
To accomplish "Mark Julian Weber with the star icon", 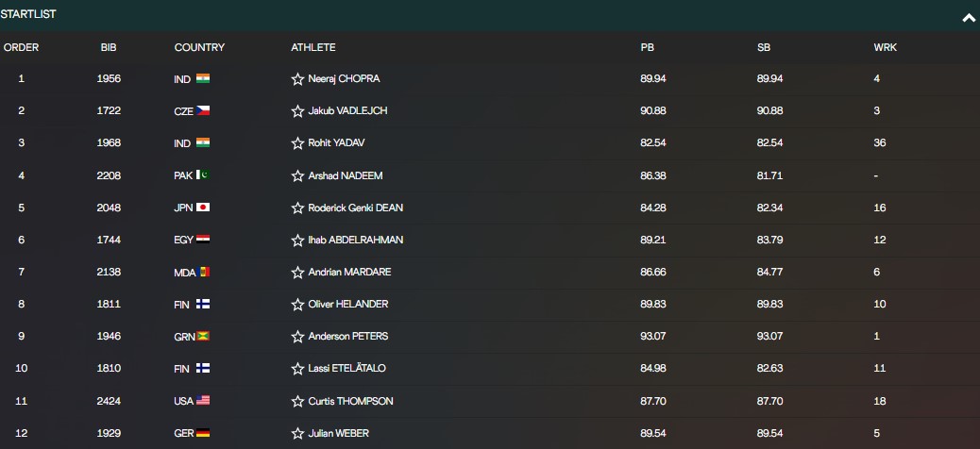I will (x=297, y=433).
